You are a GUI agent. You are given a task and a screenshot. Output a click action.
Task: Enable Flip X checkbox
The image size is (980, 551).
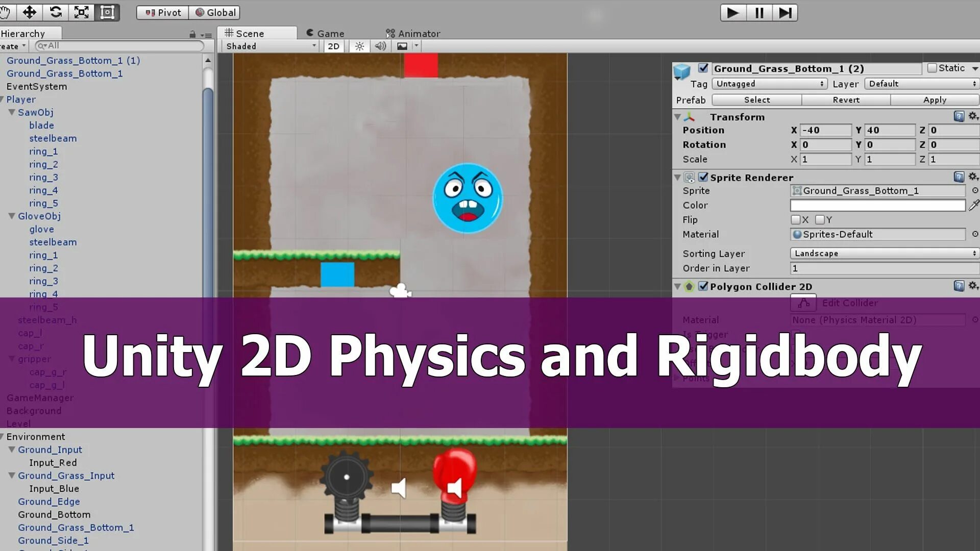click(x=795, y=220)
